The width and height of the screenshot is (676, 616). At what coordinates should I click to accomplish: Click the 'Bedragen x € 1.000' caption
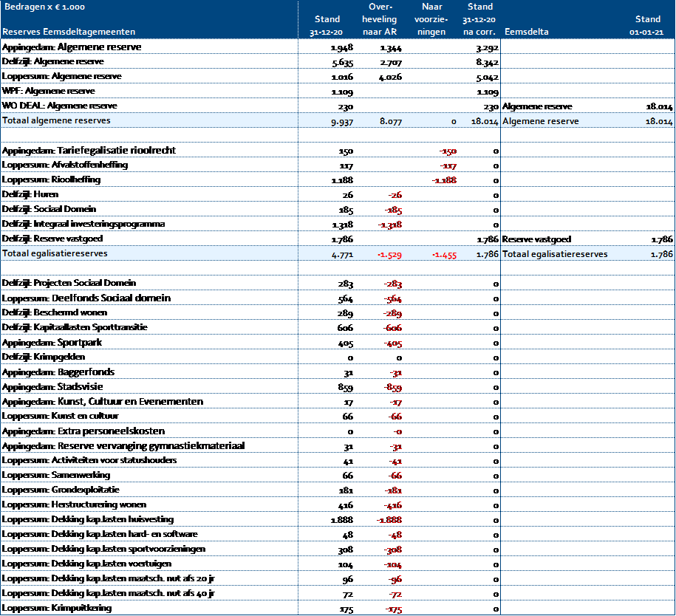[45, 7]
